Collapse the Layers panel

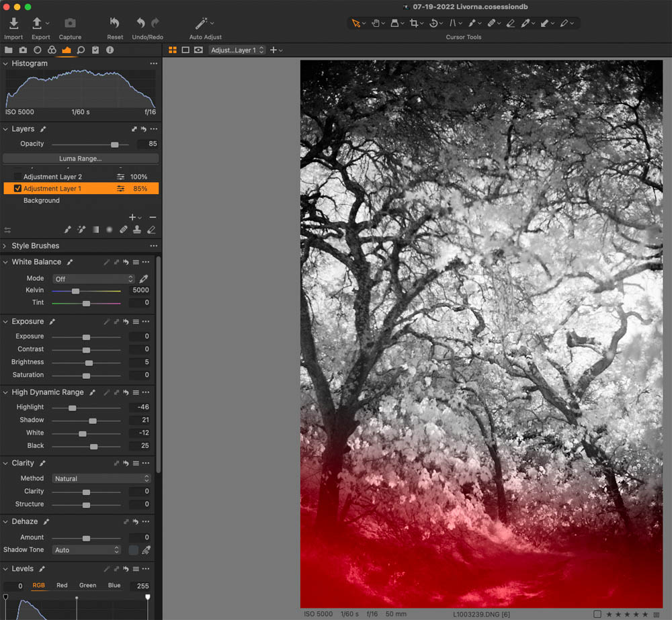click(5, 129)
